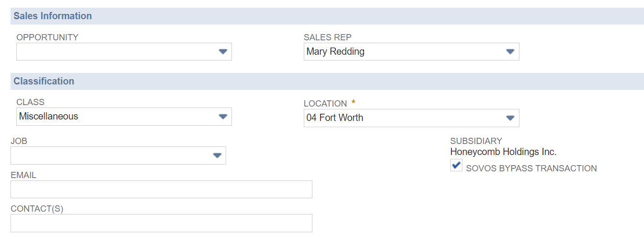Click the SALES REP field label
This screenshot has width=644, height=239.
(x=328, y=37)
